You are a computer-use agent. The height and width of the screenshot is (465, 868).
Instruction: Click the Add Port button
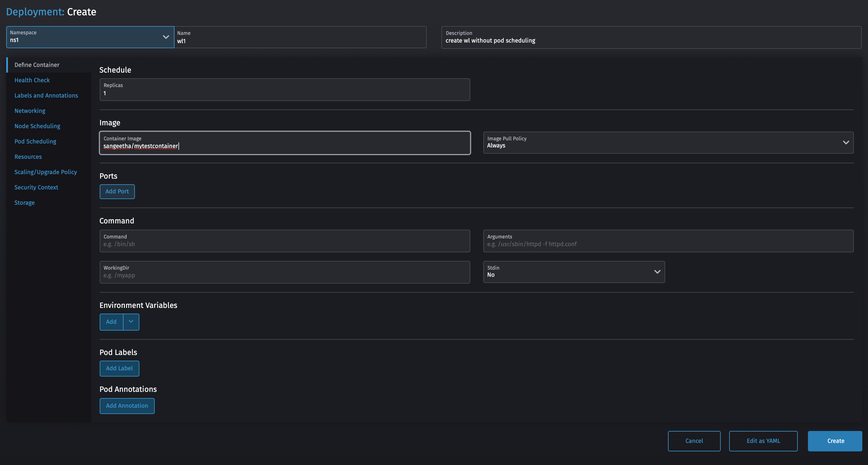(117, 191)
